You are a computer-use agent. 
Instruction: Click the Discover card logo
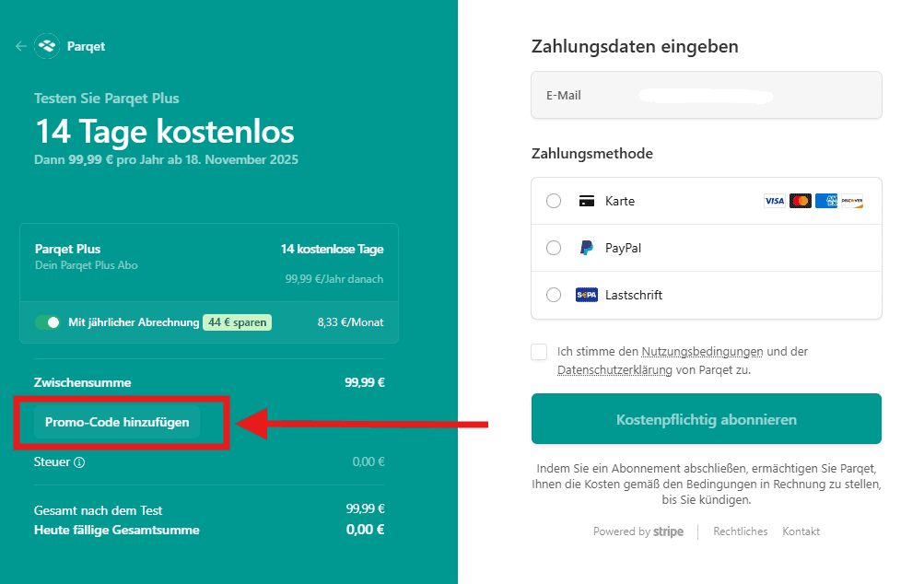[851, 201]
